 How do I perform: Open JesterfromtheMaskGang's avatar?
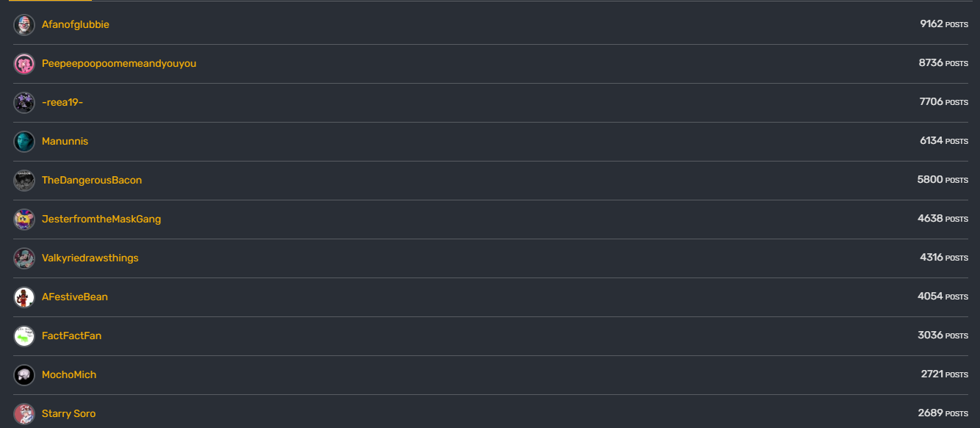coord(24,220)
